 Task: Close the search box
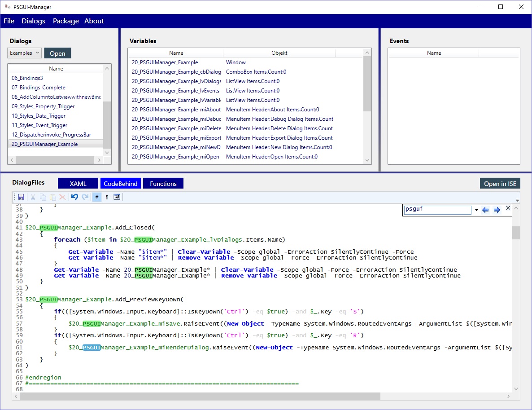click(508, 208)
